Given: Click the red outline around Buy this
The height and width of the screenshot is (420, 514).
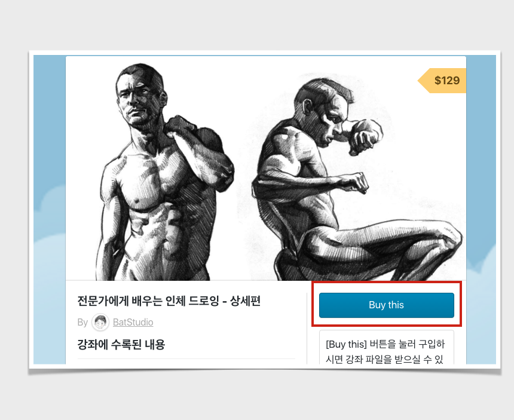Looking at the screenshot, I should pos(387,282).
